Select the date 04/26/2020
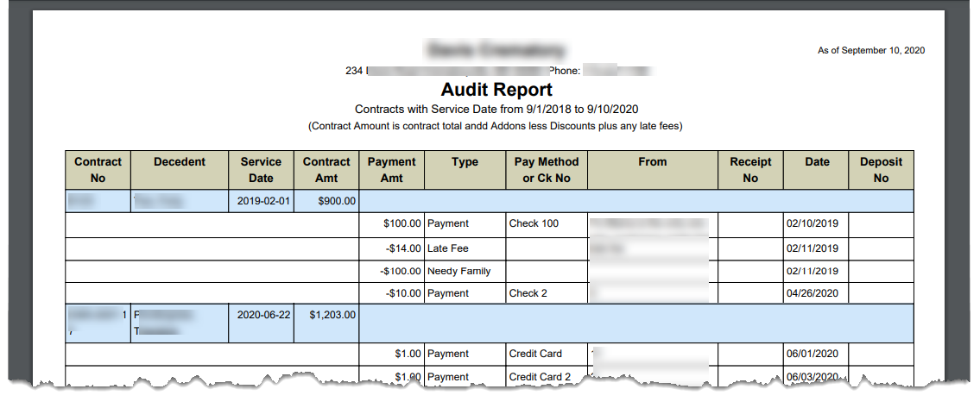This screenshot has height=408, width=980. [x=812, y=293]
